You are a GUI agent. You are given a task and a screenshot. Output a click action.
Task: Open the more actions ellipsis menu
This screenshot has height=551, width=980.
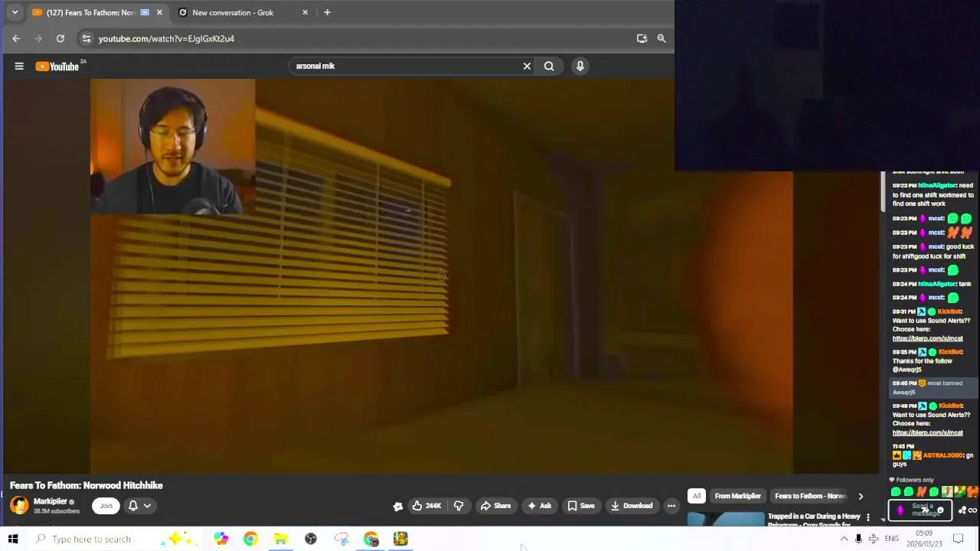coord(671,505)
